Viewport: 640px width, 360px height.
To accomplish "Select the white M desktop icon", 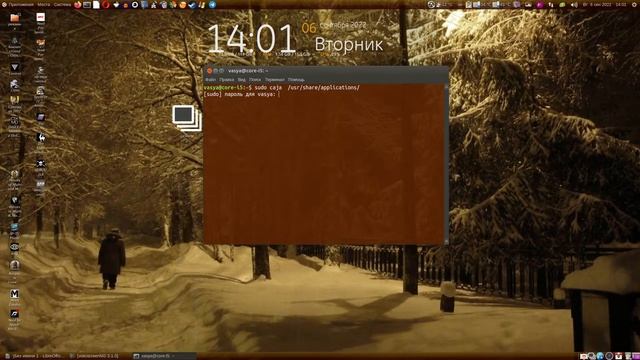I will 14,294.
